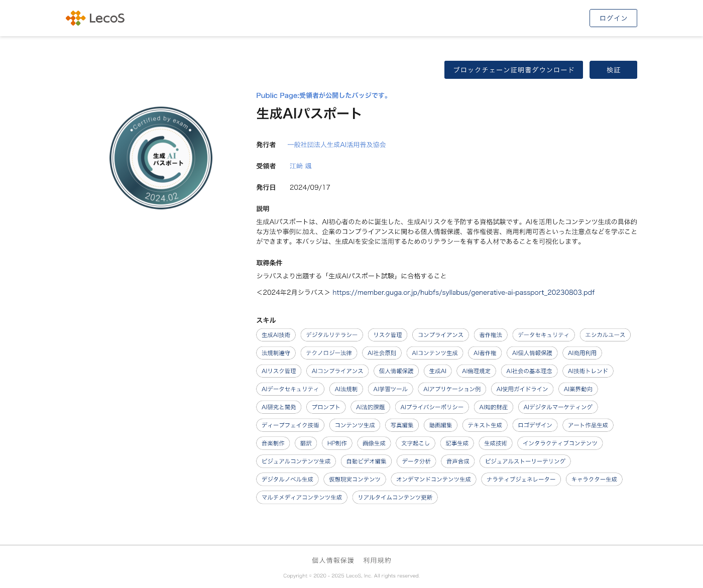The width and height of the screenshot is (703, 588).
Task: Select the リアルタイムコンテンツ更新 skill tag
Action: pyautogui.click(x=395, y=498)
